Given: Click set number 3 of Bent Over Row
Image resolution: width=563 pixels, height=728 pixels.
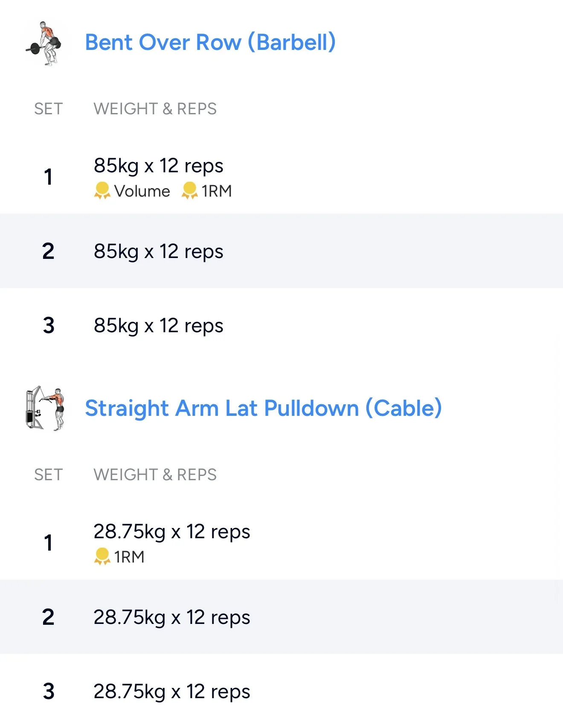Looking at the screenshot, I should click(49, 326).
